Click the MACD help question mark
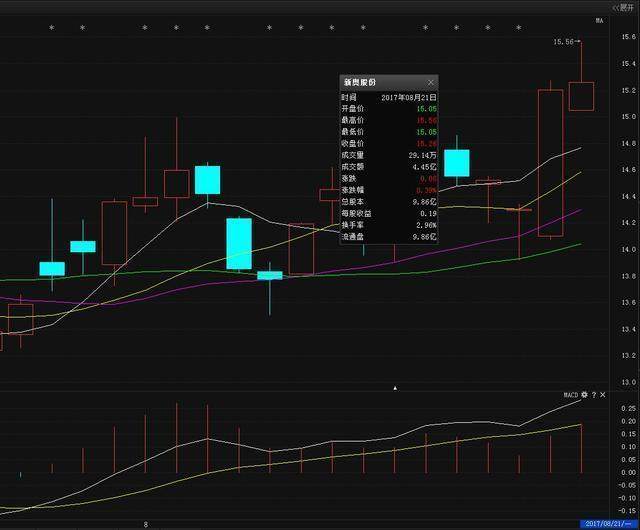The width and height of the screenshot is (640, 530). (595, 396)
